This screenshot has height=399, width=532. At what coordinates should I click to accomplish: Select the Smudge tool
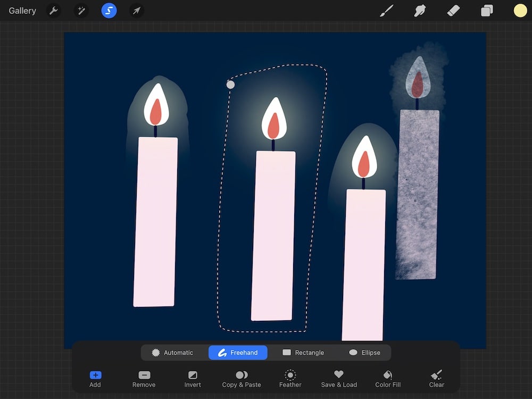tap(420, 11)
